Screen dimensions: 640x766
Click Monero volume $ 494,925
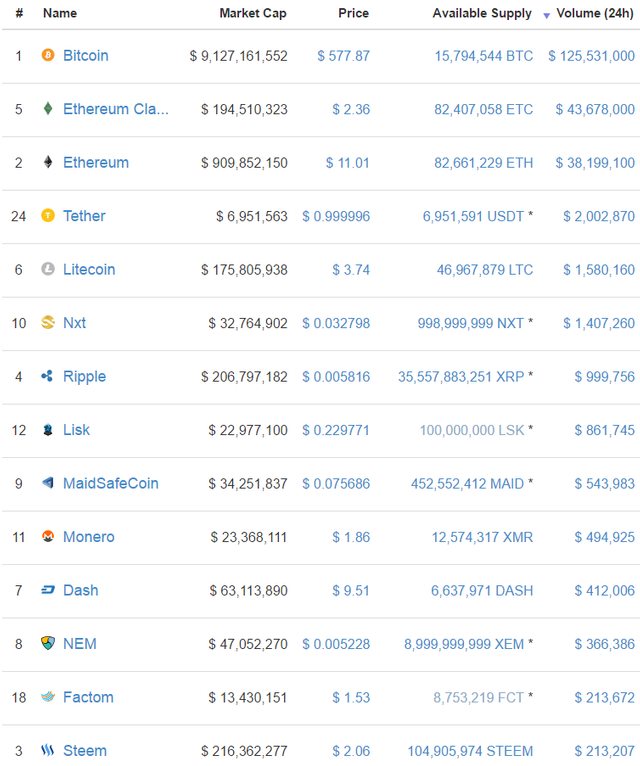pos(605,537)
